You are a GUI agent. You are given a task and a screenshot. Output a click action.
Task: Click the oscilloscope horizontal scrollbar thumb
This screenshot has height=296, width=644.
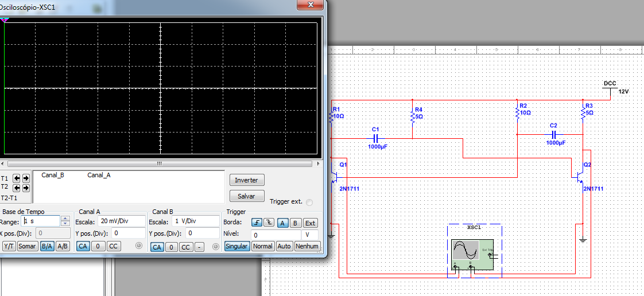(x=160, y=163)
